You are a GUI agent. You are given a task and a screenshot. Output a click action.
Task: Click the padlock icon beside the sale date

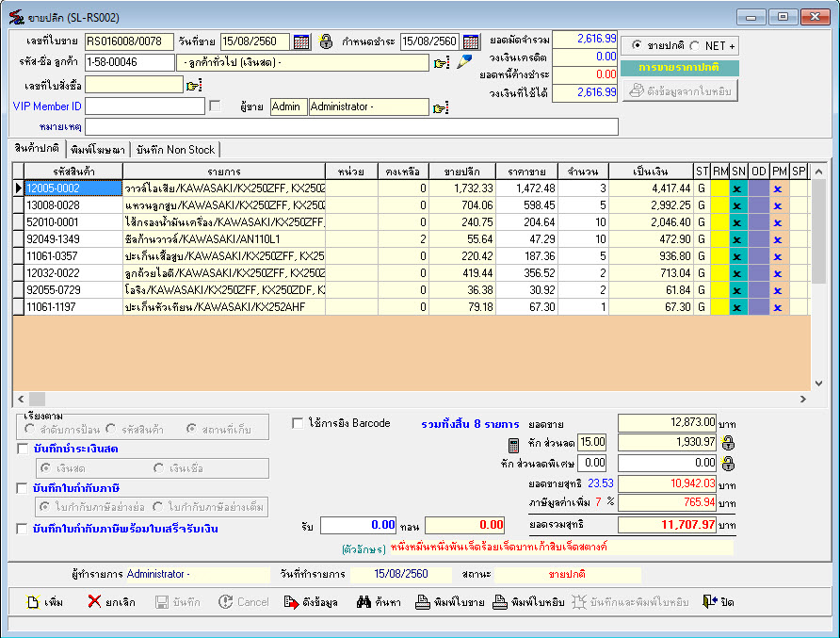coord(326,41)
